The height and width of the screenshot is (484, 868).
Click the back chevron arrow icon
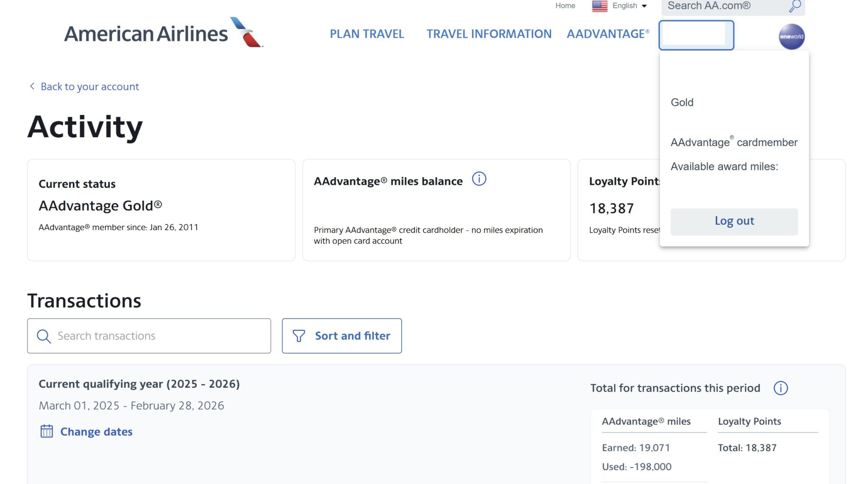pyautogui.click(x=32, y=86)
